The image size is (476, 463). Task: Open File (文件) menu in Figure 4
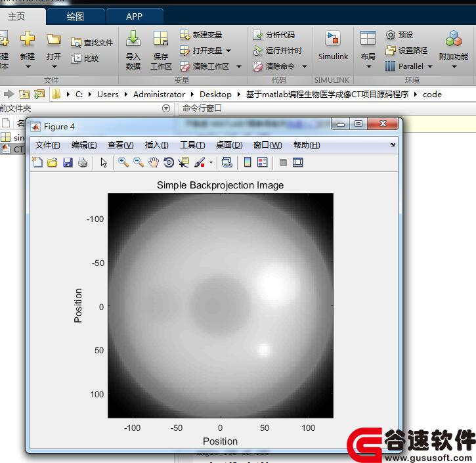coord(48,145)
